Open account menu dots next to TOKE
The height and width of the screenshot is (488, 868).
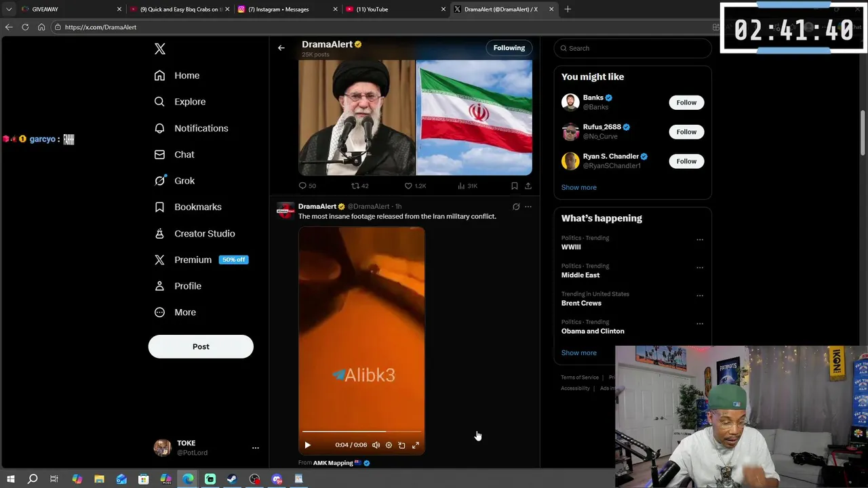[x=256, y=448]
